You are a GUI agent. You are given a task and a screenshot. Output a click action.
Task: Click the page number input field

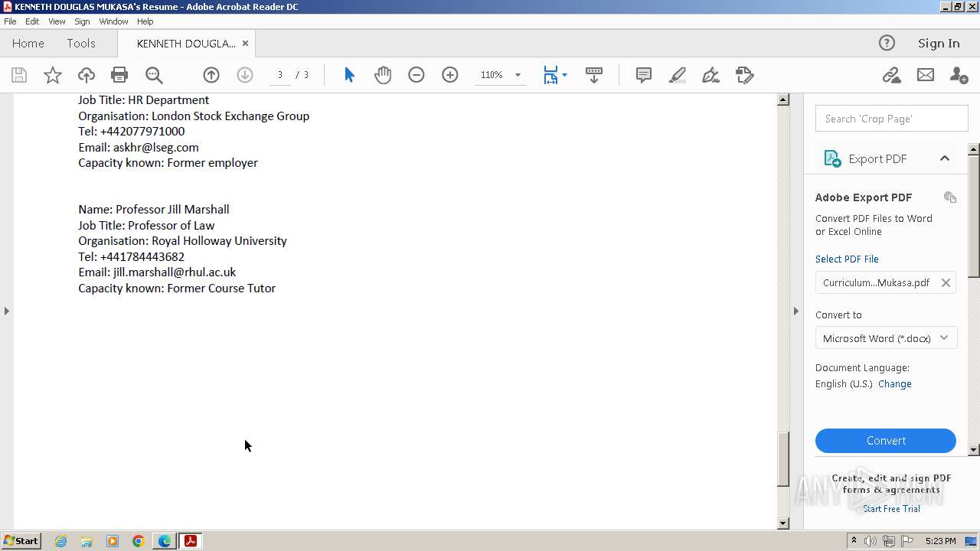click(x=280, y=75)
